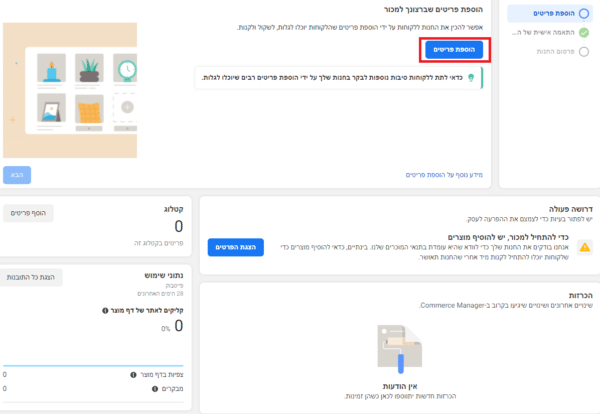Image resolution: width=600 pixels, height=414 pixels.
Task: Click the yellow warning triangle icon
Action: [x=585, y=246]
